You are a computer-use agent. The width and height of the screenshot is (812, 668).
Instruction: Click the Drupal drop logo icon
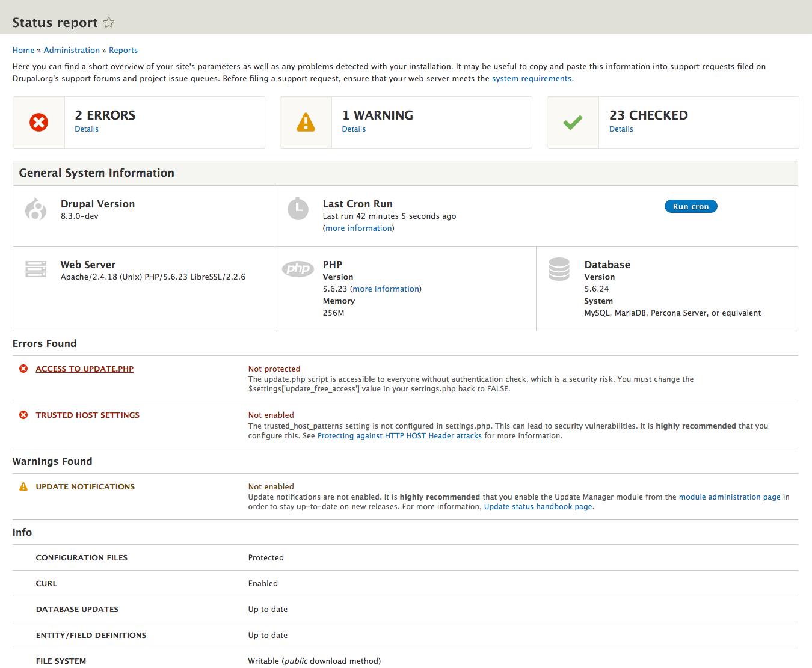point(36,209)
